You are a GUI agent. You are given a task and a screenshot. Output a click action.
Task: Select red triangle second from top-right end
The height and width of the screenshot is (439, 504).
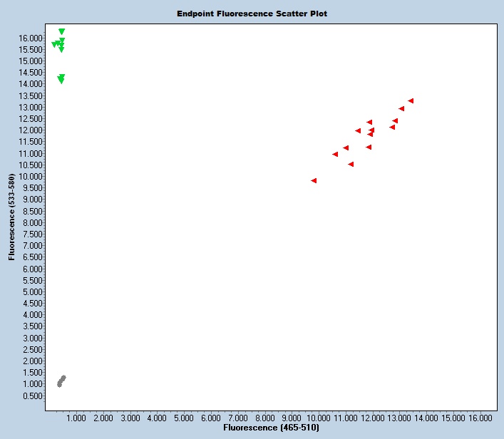[401, 109]
